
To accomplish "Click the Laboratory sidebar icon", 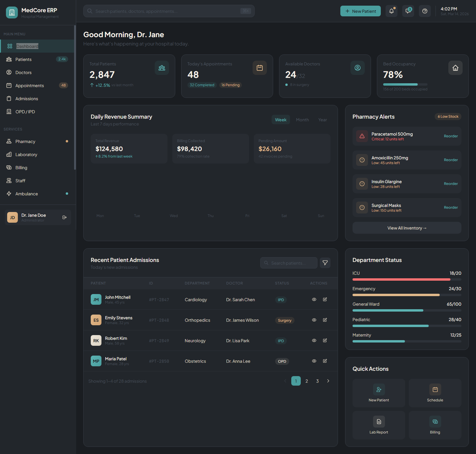I will pyautogui.click(x=9, y=154).
